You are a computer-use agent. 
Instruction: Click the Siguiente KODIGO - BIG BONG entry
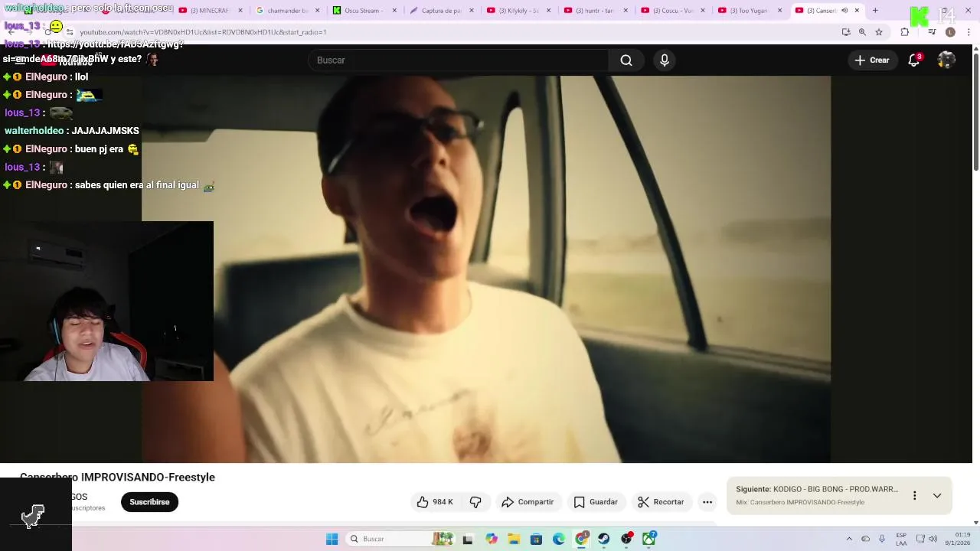817,489
